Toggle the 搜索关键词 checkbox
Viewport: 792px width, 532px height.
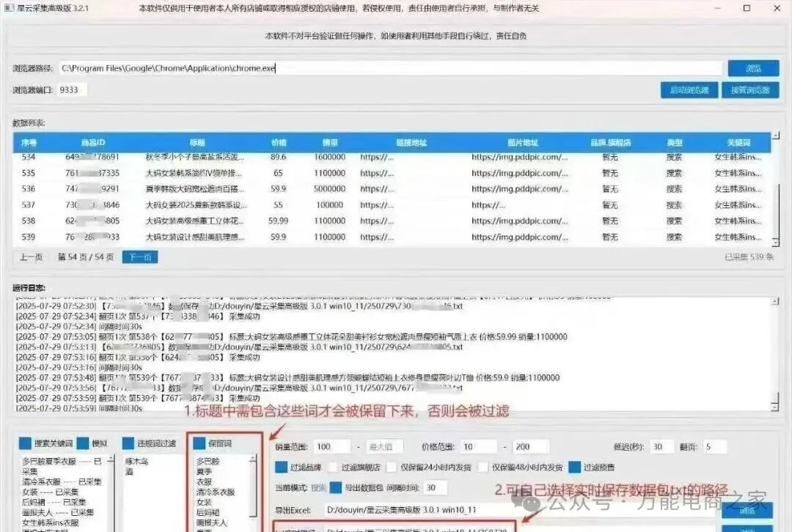(x=26, y=443)
